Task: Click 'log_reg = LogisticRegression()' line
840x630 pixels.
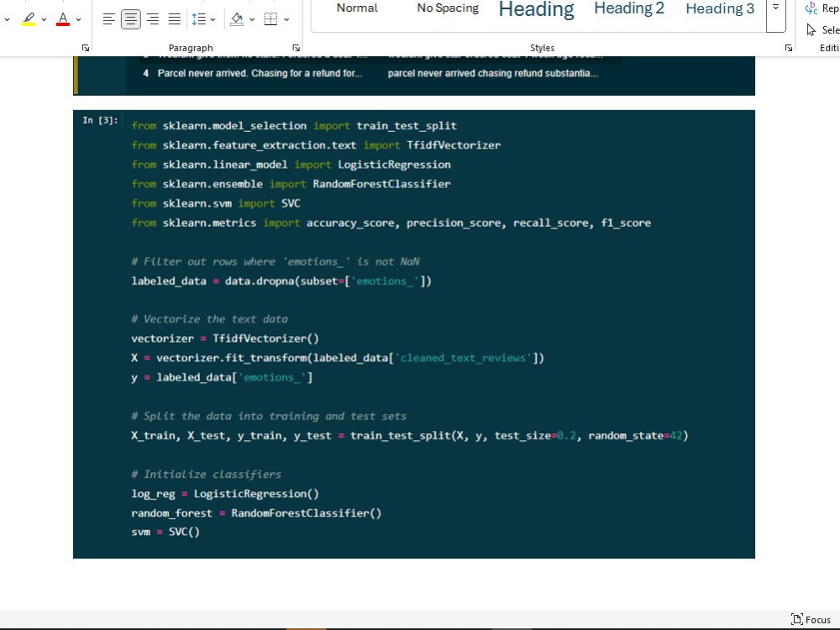Action: [x=225, y=494]
